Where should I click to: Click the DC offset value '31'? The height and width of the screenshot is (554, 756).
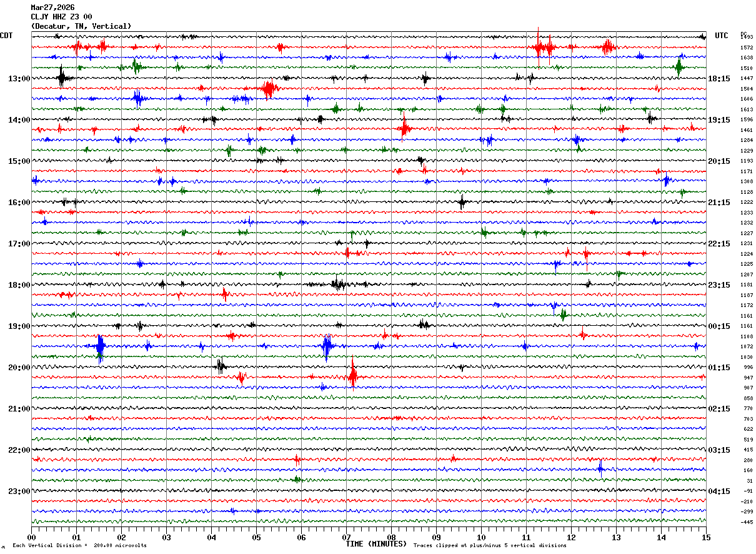(x=750, y=481)
